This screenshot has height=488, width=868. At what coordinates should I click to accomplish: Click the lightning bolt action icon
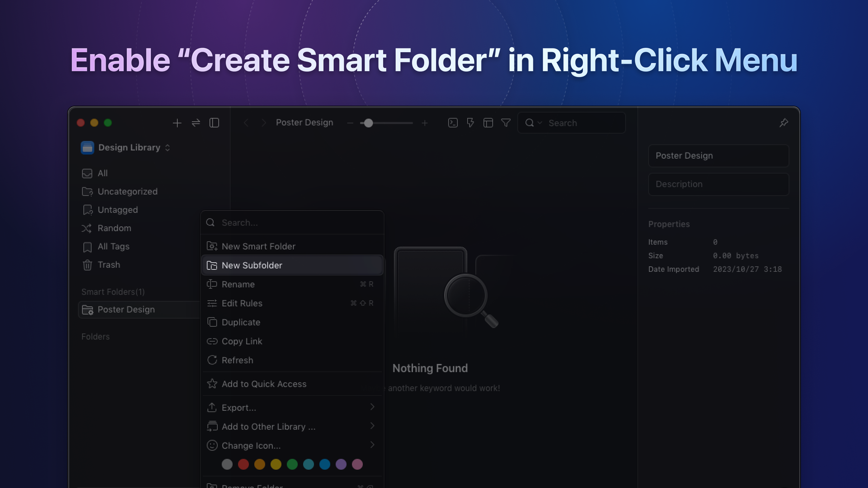coord(470,123)
